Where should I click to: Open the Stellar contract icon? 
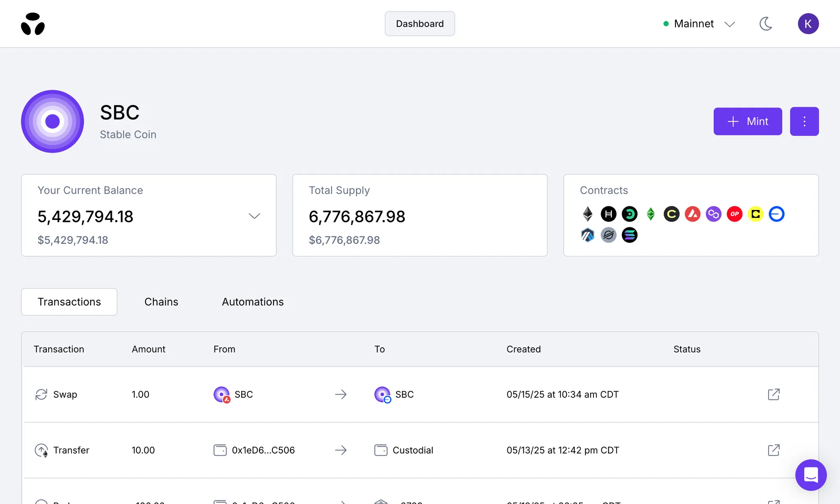(609, 235)
